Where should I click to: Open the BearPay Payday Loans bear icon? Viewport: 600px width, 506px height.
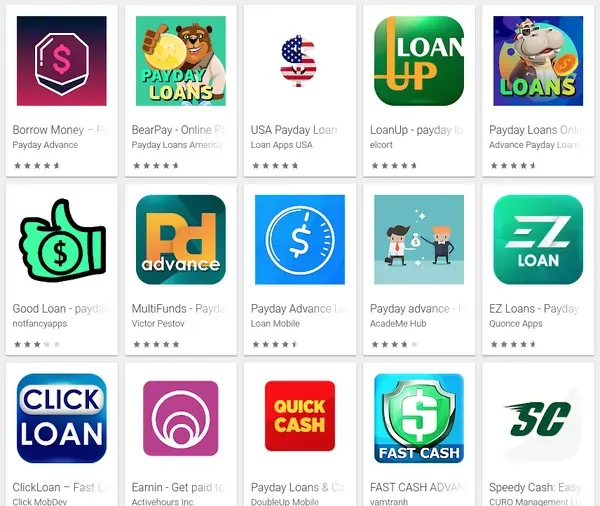click(x=181, y=61)
